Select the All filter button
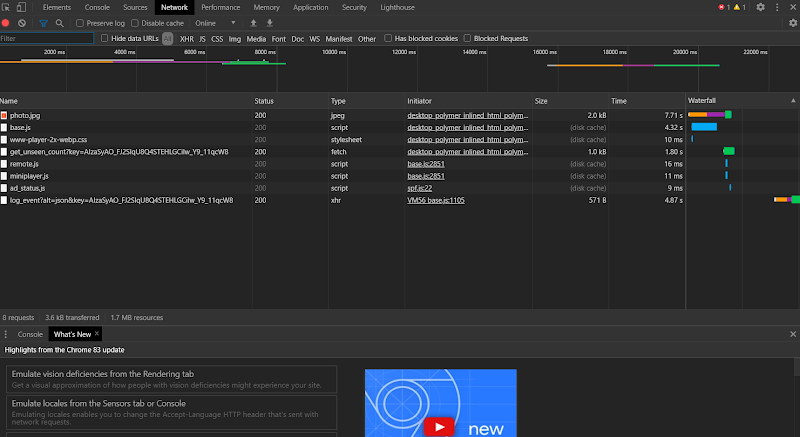 point(167,39)
